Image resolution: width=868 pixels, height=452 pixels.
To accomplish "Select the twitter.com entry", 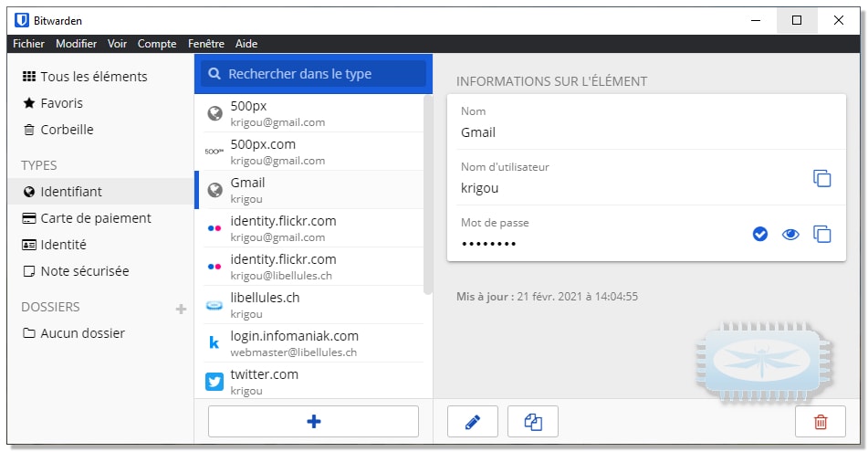I will click(310, 381).
